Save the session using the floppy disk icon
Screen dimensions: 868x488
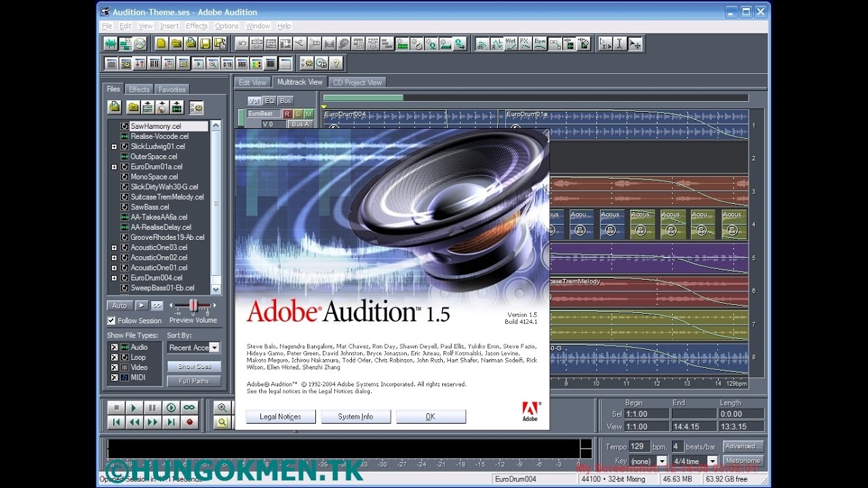tap(205, 44)
